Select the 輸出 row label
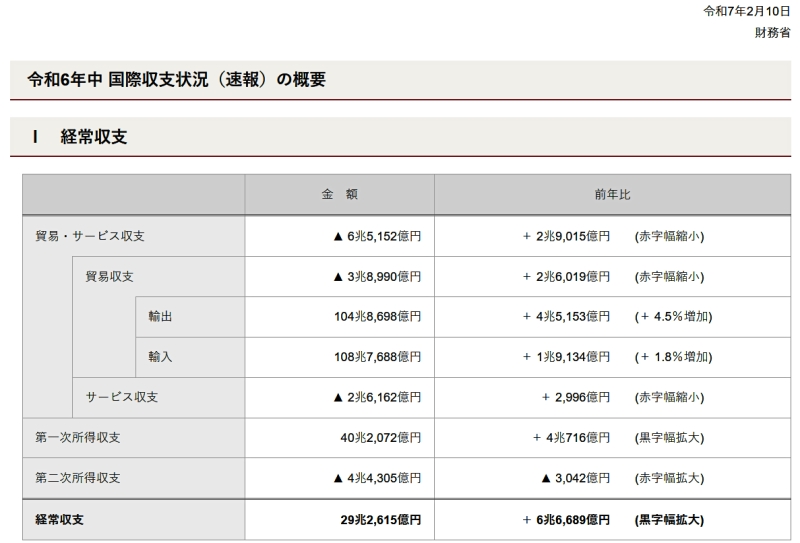 click(160, 316)
